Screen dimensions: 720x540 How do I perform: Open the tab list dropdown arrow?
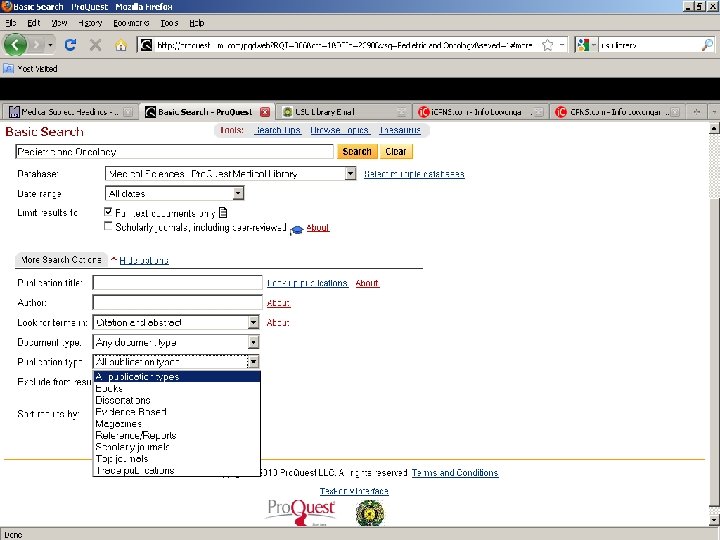click(x=714, y=112)
